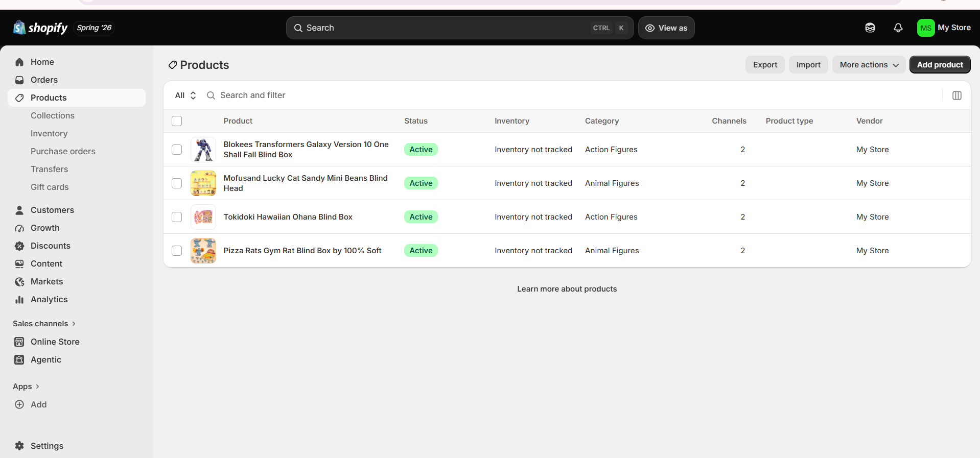Viewport: 980px width, 458px height.
Task: Click the Analytics bar chart icon
Action: click(19, 299)
